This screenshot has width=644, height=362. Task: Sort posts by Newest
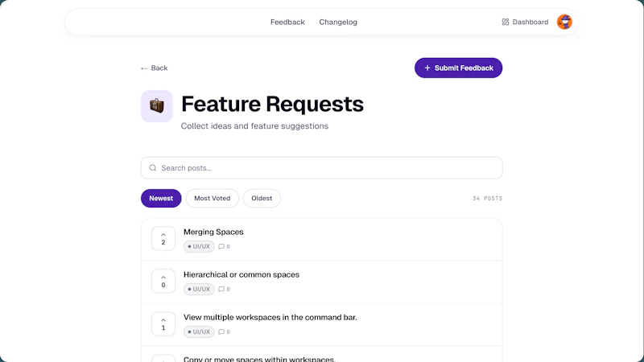point(161,198)
